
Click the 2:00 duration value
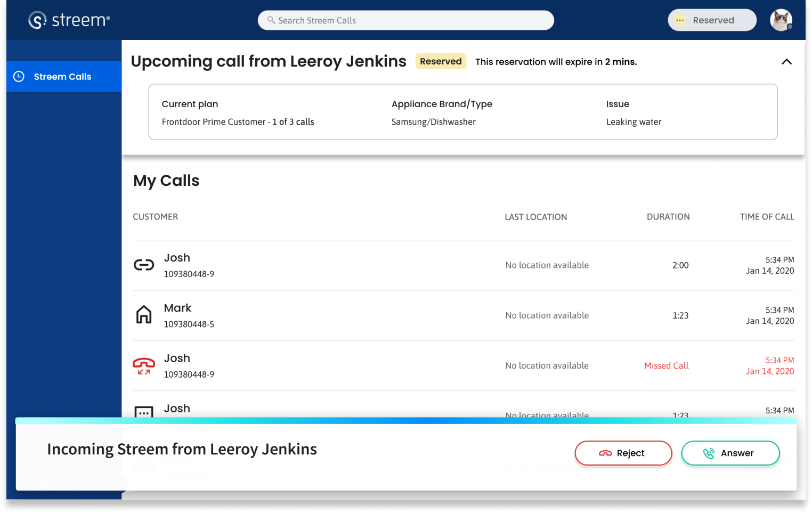click(x=680, y=265)
